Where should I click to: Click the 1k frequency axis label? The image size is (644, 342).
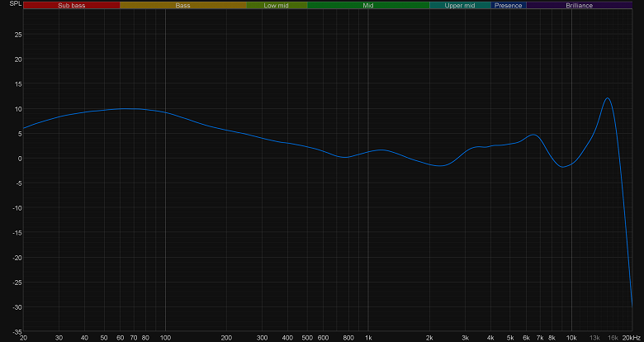[x=368, y=338]
